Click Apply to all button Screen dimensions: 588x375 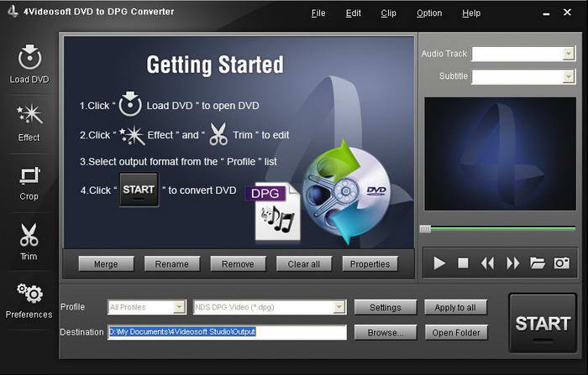click(x=455, y=307)
